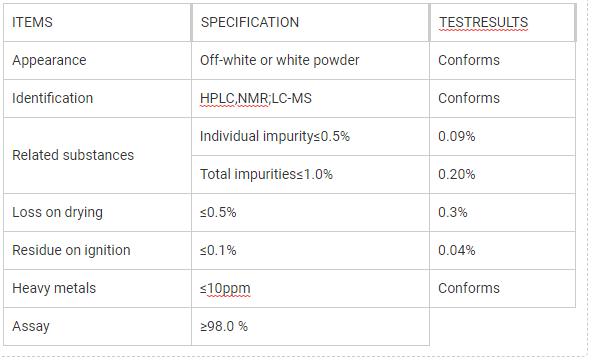Select the Related substances cell
Image resolution: width=592 pixels, height=361 pixels.
97,156
